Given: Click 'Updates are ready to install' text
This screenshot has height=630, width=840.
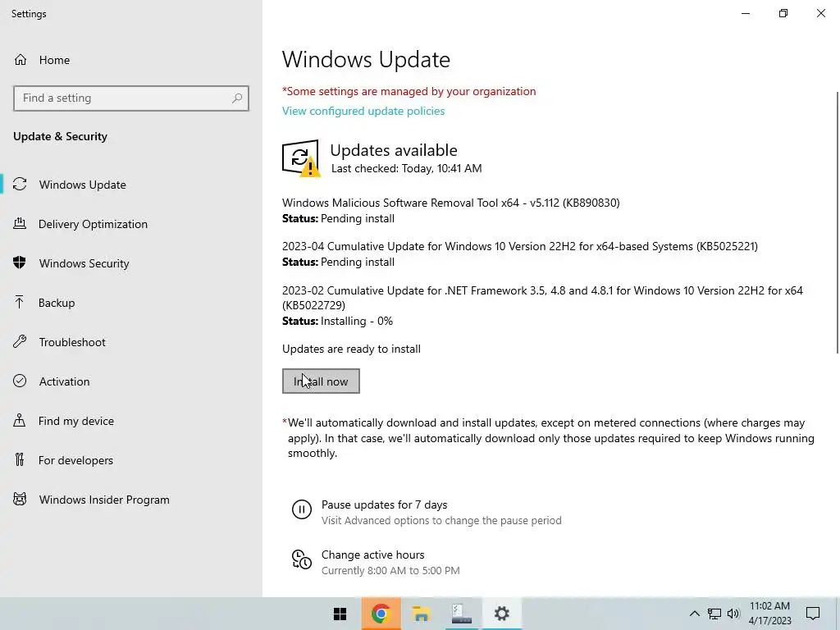Looking at the screenshot, I should point(351,349).
